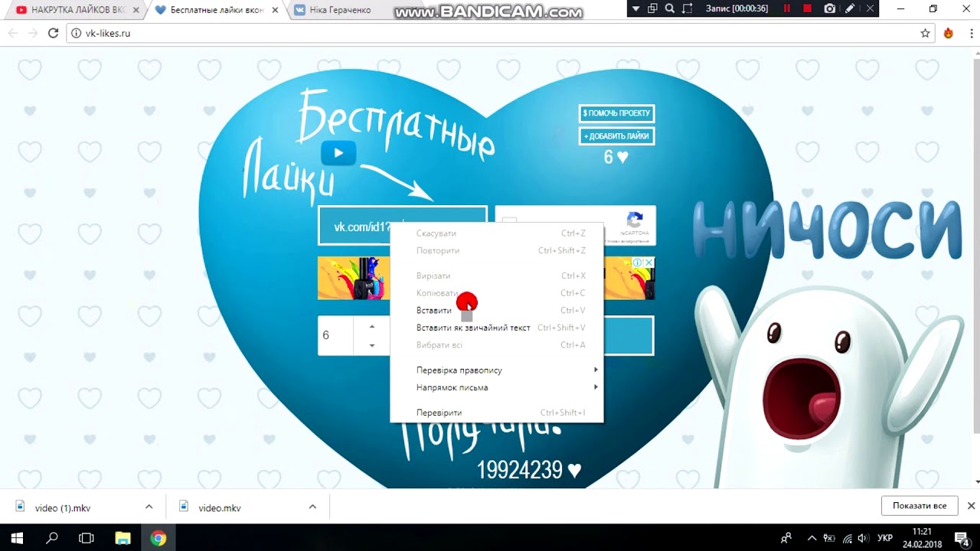Image resolution: width=980 pixels, height=551 pixels.
Task: Stop the Bandicam recording
Action: coord(807,8)
